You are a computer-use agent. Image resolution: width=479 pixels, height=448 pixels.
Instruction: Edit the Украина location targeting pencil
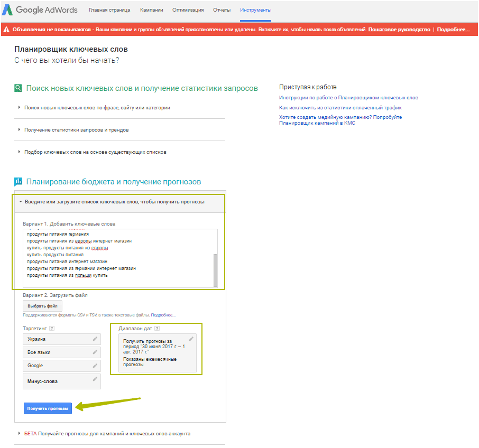tap(95, 339)
